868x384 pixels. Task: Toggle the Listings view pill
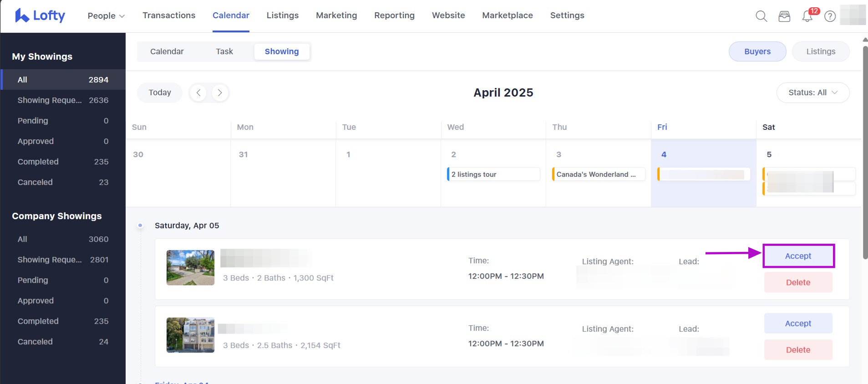coord(821,51)
